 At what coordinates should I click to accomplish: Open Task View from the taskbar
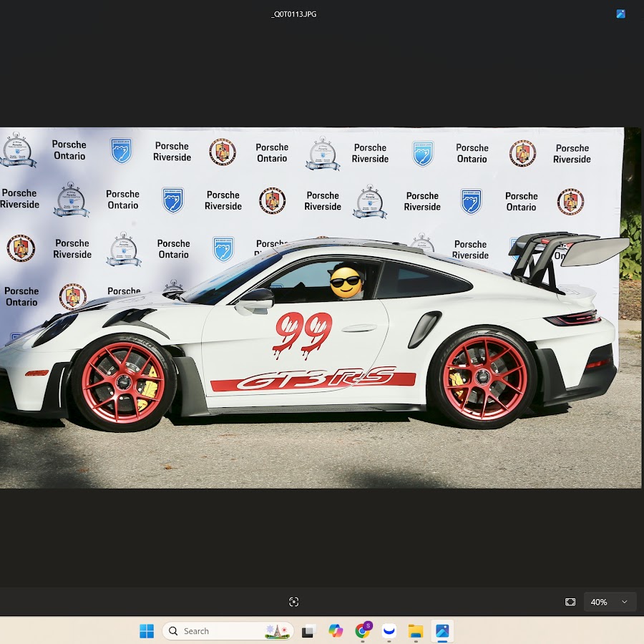(x=308, y=631)
